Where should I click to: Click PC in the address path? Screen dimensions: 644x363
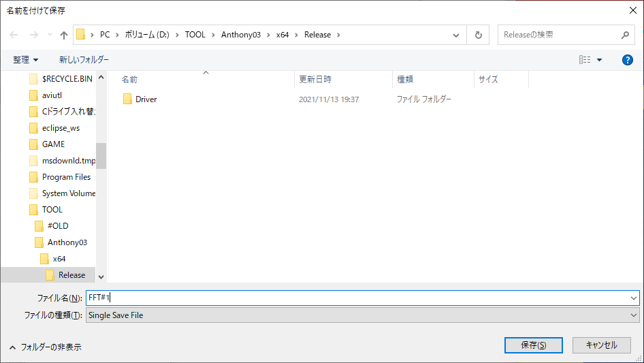tap(105, 35)
